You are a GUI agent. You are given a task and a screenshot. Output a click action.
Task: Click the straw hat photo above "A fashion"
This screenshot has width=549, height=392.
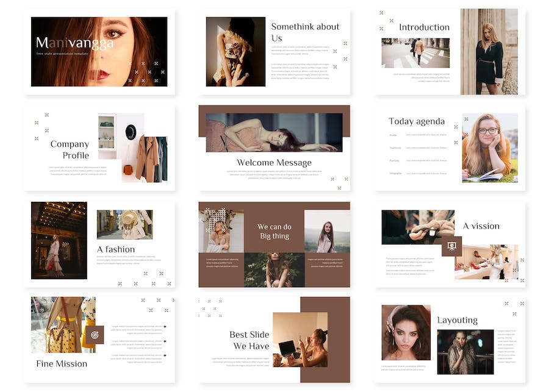tap(124, 225)
